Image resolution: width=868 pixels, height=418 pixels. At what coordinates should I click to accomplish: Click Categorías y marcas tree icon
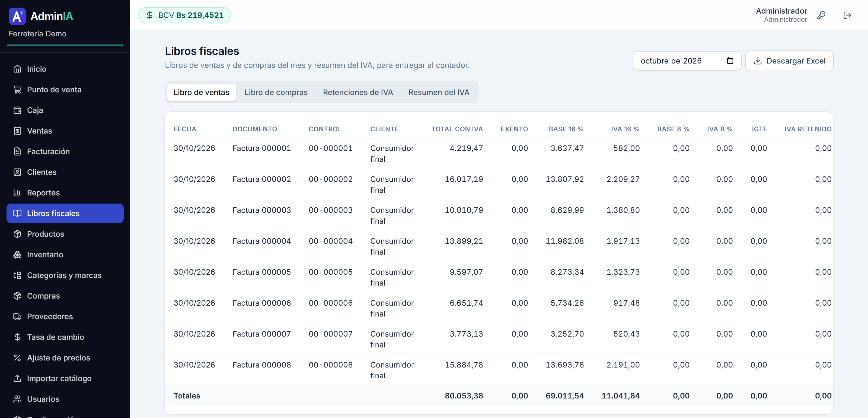(17, 275)
